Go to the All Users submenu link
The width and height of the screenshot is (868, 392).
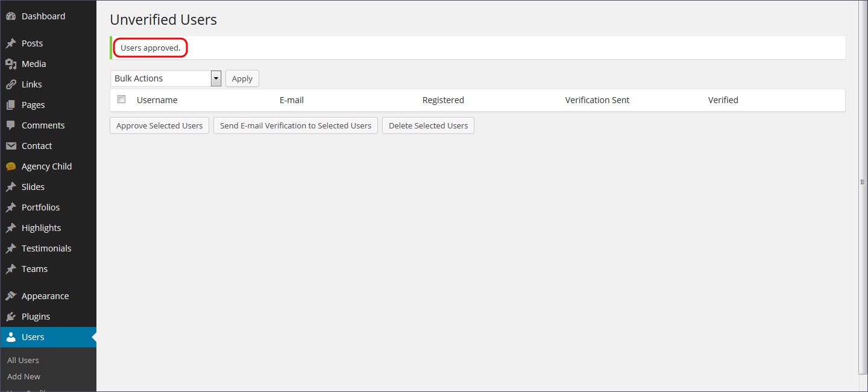tap(23, 360)
